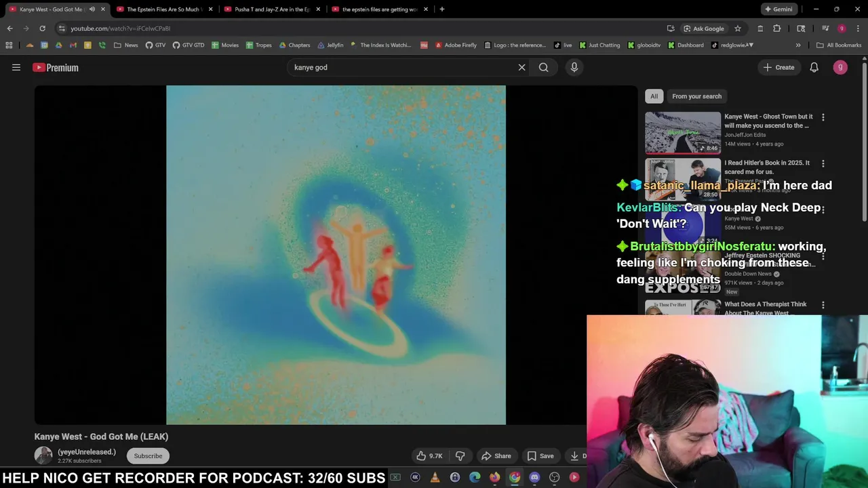Open Discord from the taskbar
The image size is (868, 488).
point(534,477)
